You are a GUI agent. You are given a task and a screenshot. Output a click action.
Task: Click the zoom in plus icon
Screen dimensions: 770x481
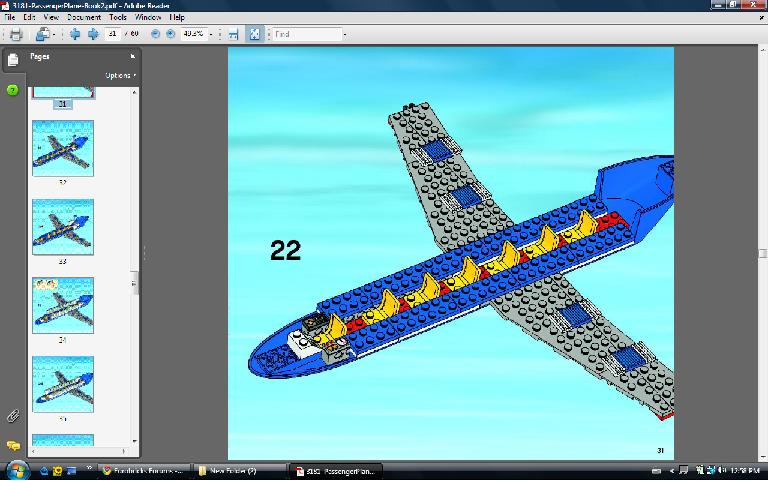[x=170, y=34]
